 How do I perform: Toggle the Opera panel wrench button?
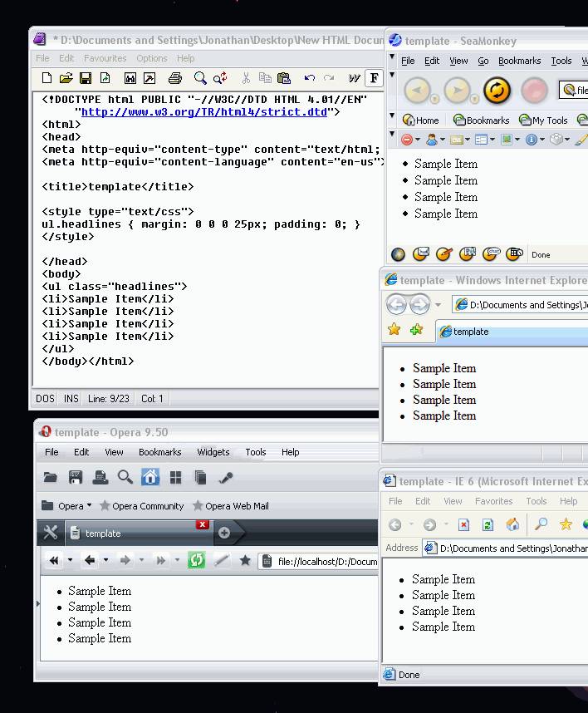point(50,533)
